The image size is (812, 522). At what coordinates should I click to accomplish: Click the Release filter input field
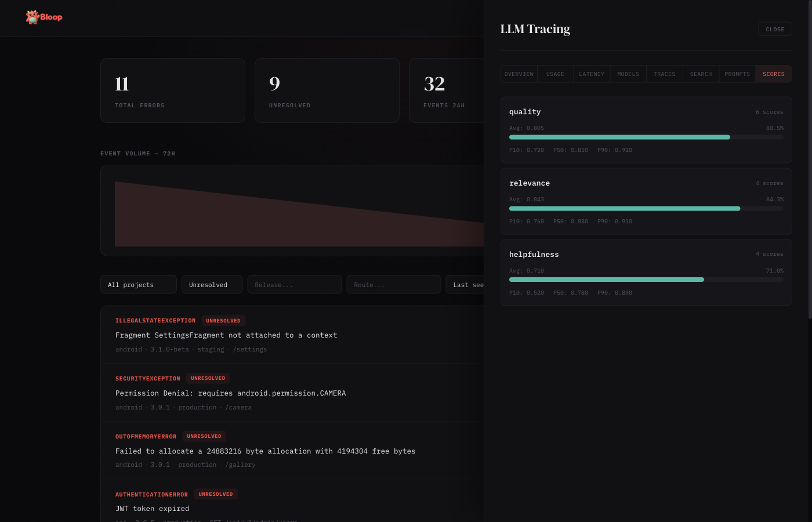pyautogui.click(x=294, y=285)
